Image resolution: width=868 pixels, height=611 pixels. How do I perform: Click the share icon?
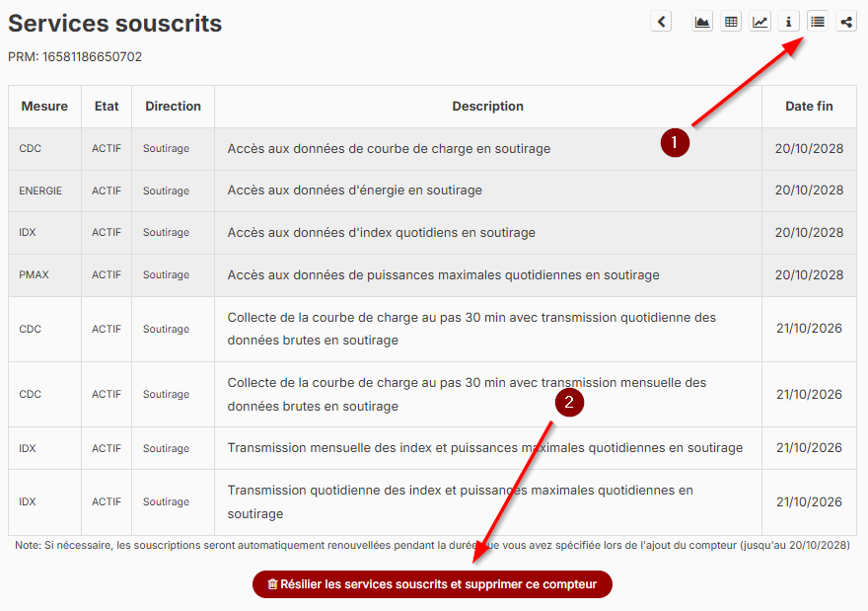point(845,22)
